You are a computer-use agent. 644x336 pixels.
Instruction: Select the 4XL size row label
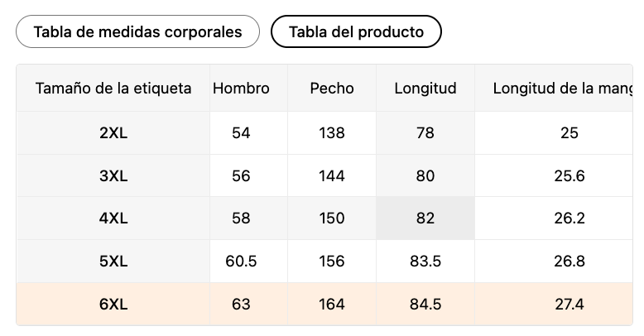click(113, 218)
